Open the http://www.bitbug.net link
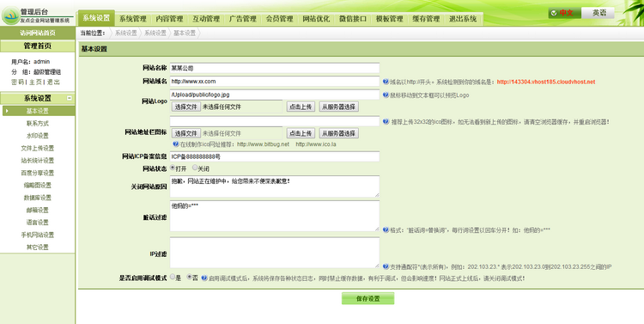 [264, 144]
